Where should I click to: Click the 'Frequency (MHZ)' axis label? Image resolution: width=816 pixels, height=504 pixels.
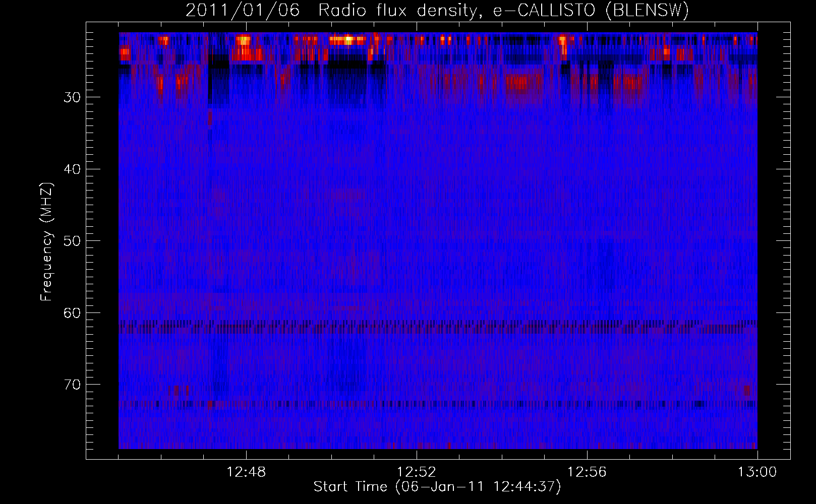point(46,242)
